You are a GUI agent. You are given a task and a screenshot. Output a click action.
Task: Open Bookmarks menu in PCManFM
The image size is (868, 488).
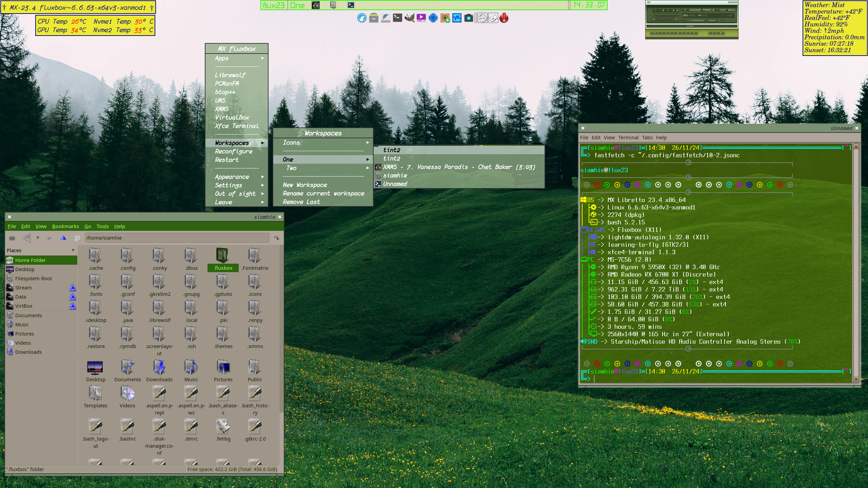(65, 226)
